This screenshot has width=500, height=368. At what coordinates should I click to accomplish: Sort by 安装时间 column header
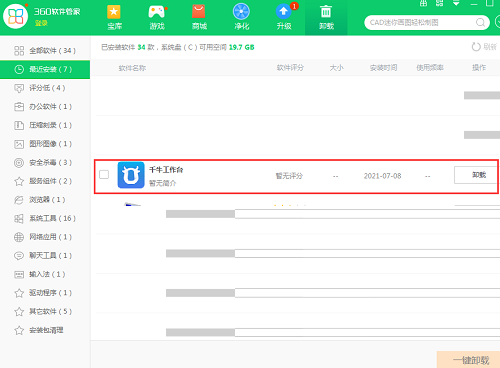[x=383, y=68]
